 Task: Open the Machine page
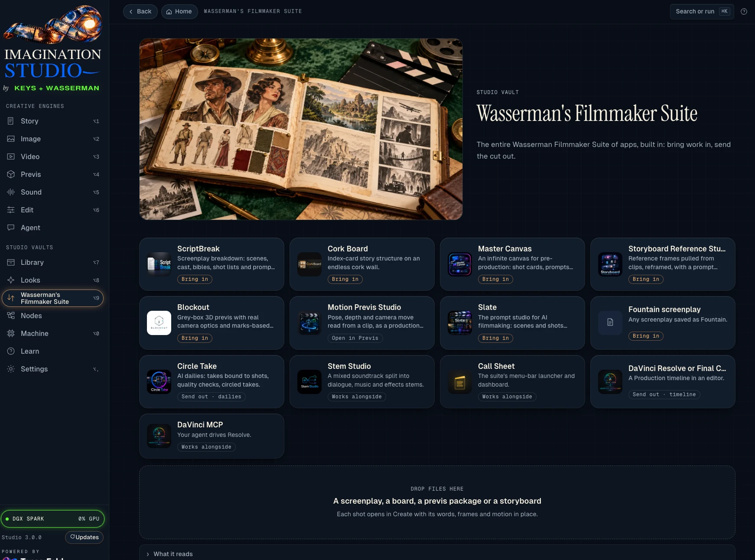click(x=52, y=334)
